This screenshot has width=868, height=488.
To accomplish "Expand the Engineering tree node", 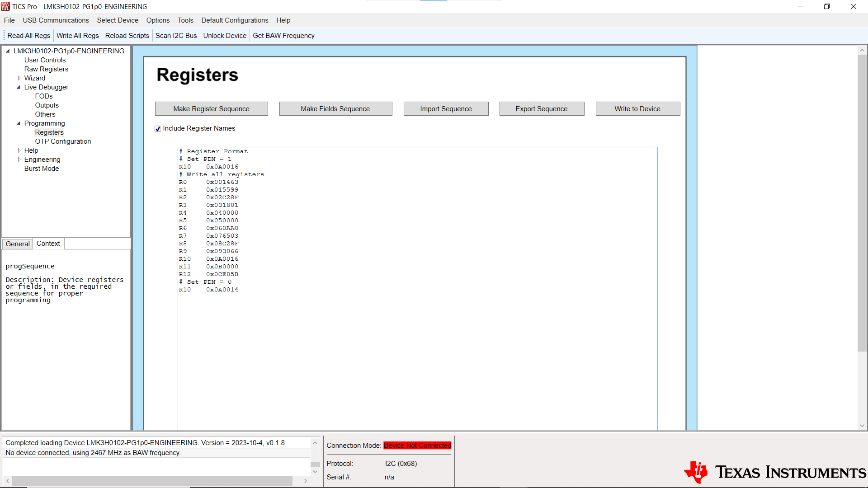I will pos(19,159).
